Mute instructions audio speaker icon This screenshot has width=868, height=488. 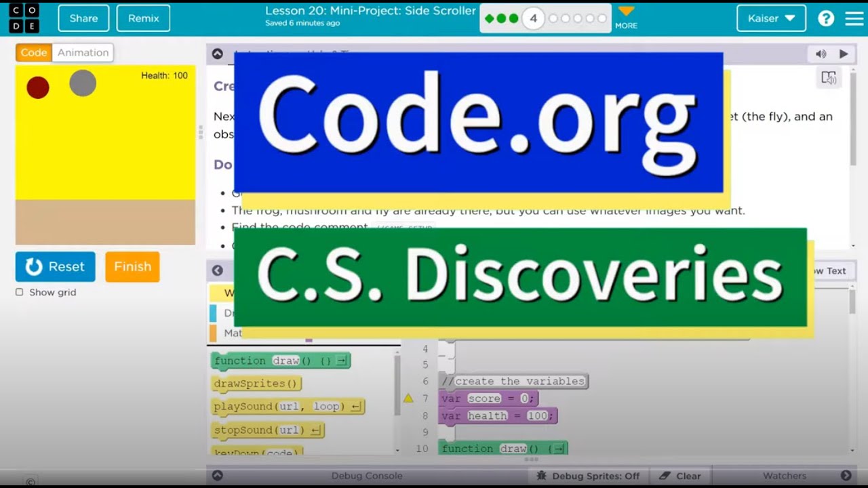821,54
